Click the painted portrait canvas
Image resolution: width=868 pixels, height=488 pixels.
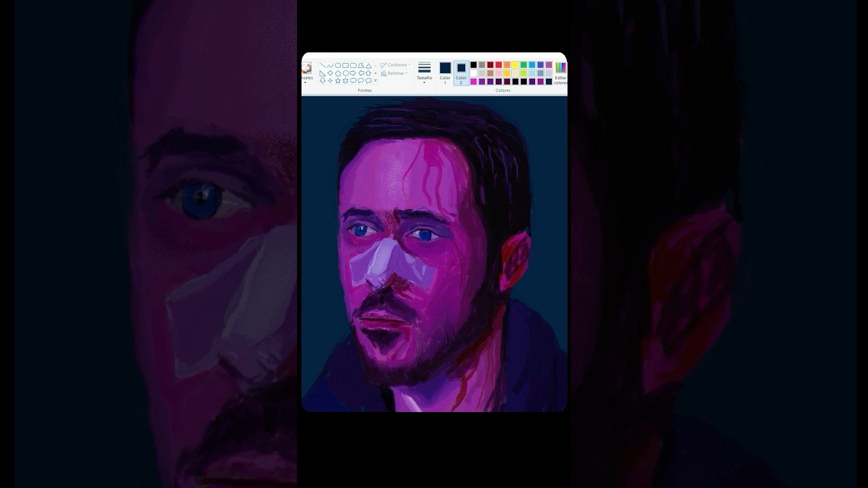pos(434,254)
